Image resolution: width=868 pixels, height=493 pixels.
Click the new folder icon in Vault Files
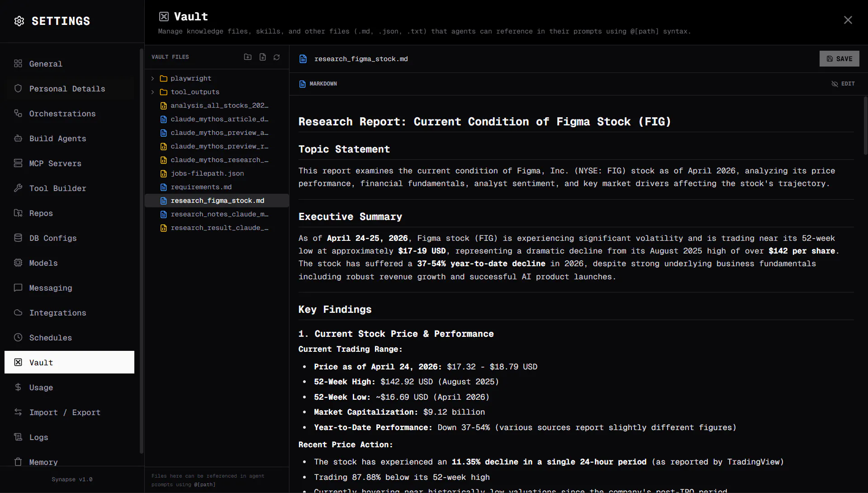[248, 57]
